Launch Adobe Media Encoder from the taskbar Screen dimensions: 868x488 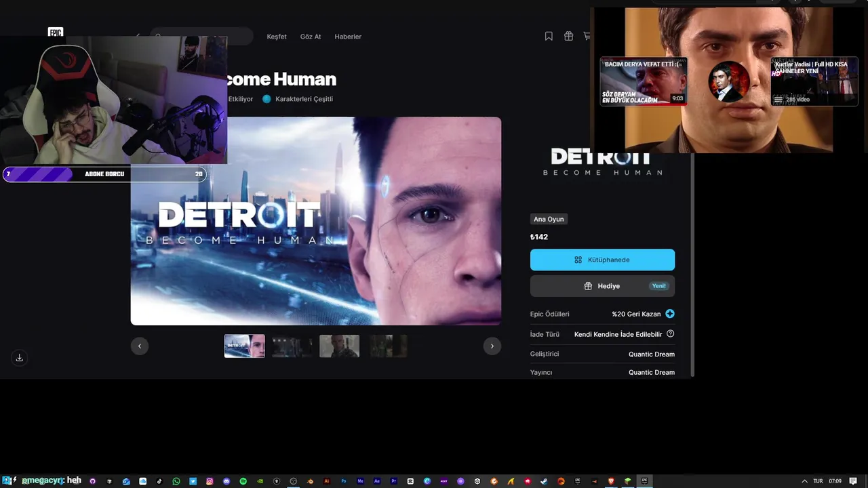coord(360,481)
